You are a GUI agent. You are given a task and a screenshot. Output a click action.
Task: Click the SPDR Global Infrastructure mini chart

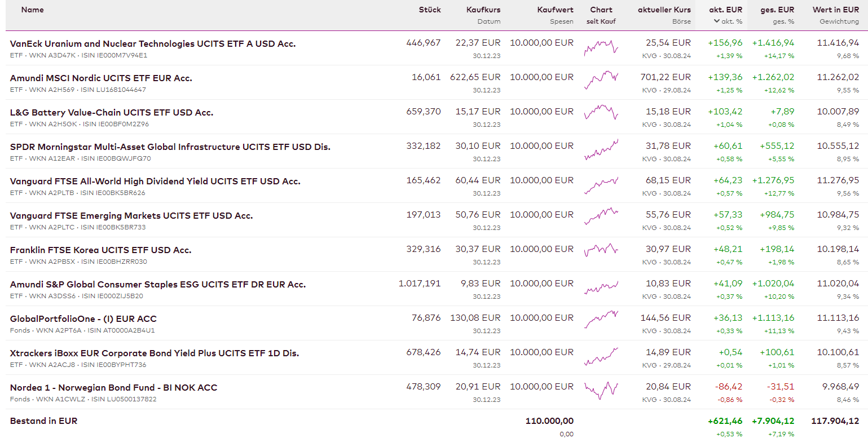[x=601, y=151]
